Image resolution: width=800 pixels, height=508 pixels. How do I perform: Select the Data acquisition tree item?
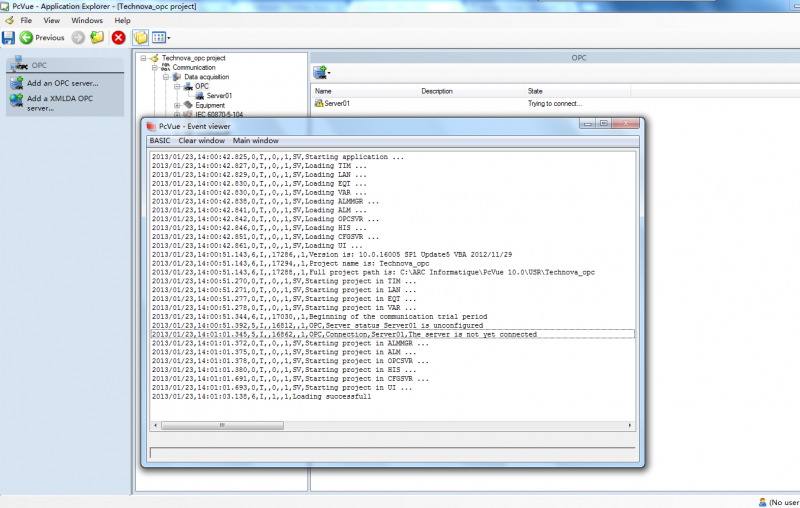click(x=207, y=77)
